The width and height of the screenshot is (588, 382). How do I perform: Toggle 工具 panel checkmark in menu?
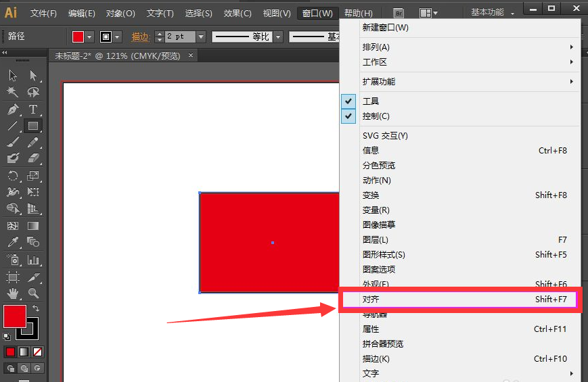coord(348,101)
